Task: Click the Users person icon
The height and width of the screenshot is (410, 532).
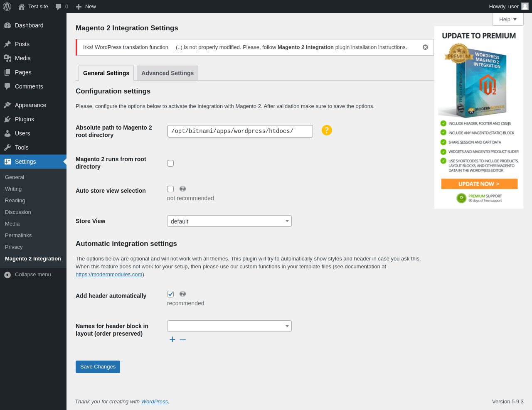Action: coord(7,133)
